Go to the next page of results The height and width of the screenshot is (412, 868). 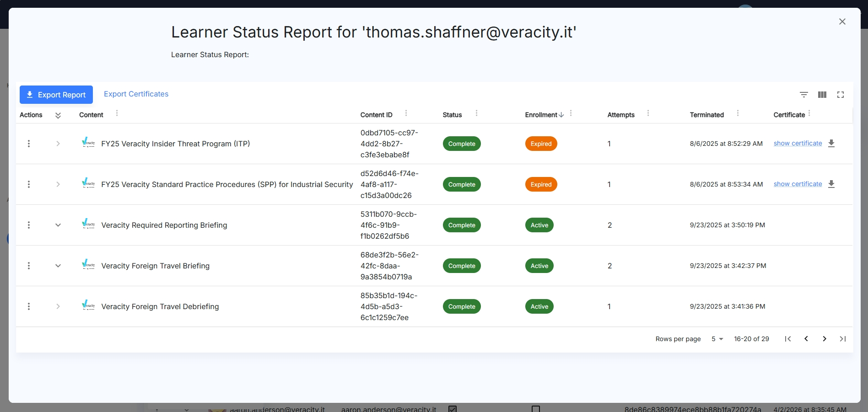(x=825, y=339)
